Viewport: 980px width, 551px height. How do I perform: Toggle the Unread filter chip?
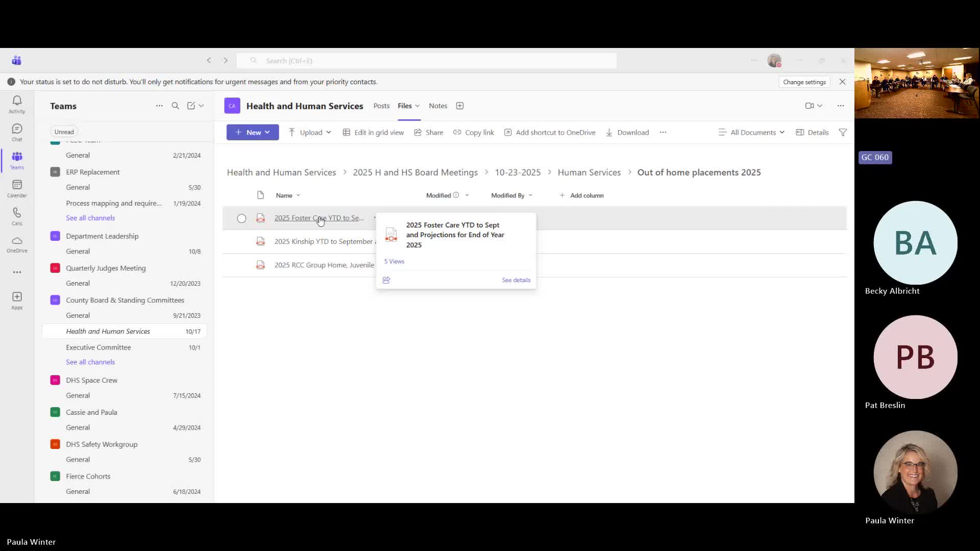(64, 132)
